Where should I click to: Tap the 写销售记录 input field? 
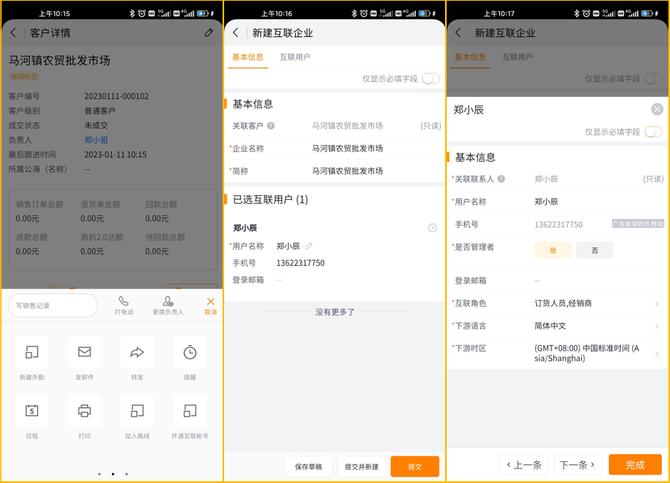pos(52,305)
